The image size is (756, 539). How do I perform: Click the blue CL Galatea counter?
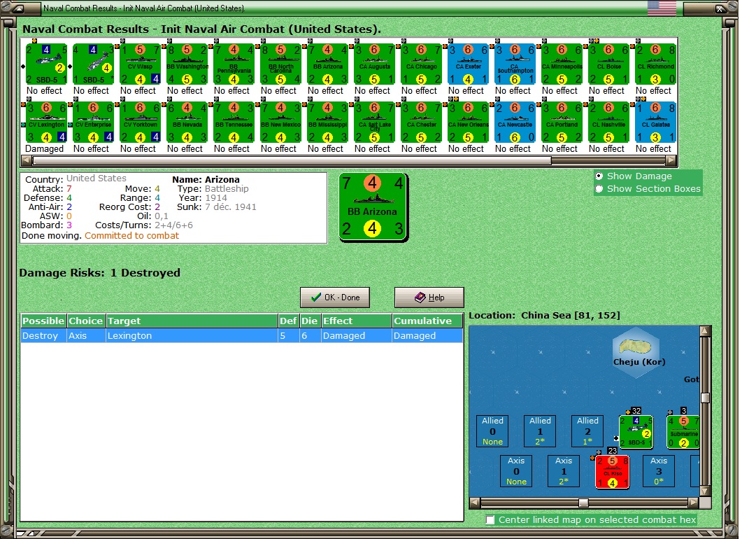pos(655,122)
